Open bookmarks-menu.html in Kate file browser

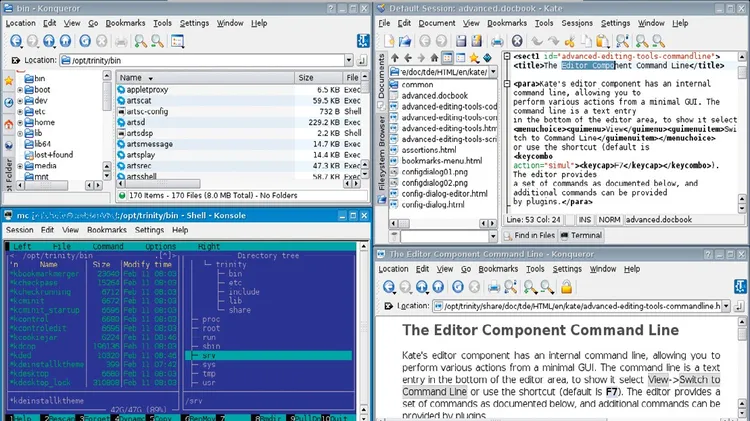[441, 161]
